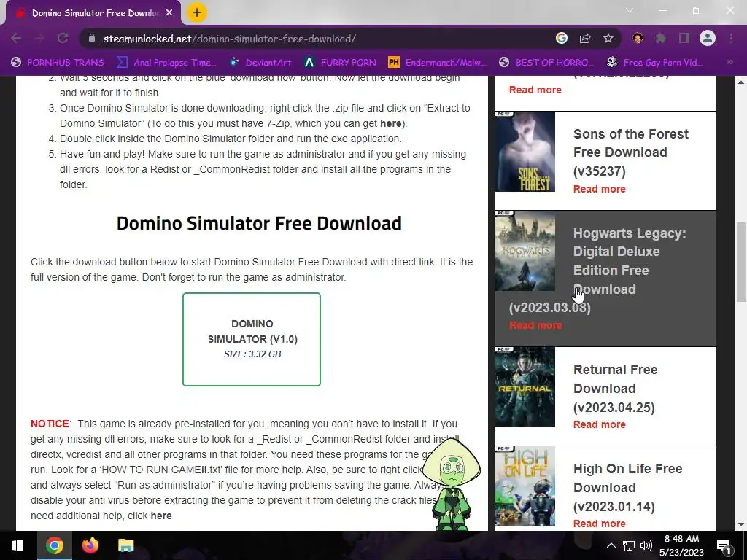Viewport: 747px width, 560px height.
Task: Open Returnal Free Download title
Action: [615, 388]
